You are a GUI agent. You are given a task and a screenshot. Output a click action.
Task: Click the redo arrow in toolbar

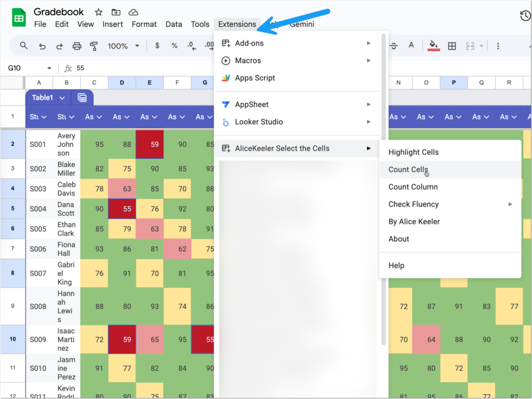59,46
